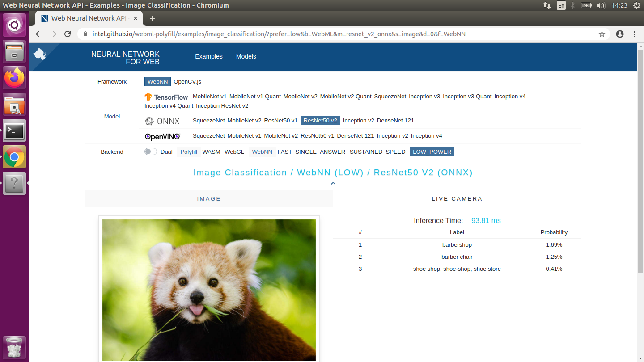Go back with the browser back arrow

(39, 34)
